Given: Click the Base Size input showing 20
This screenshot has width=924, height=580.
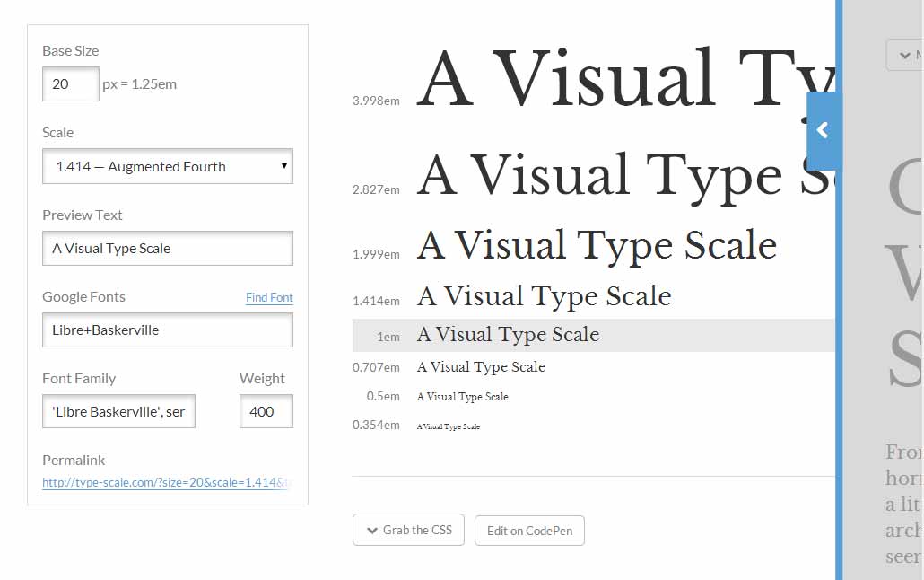Looking at the screenshot, I should click(x=70, y=83).
